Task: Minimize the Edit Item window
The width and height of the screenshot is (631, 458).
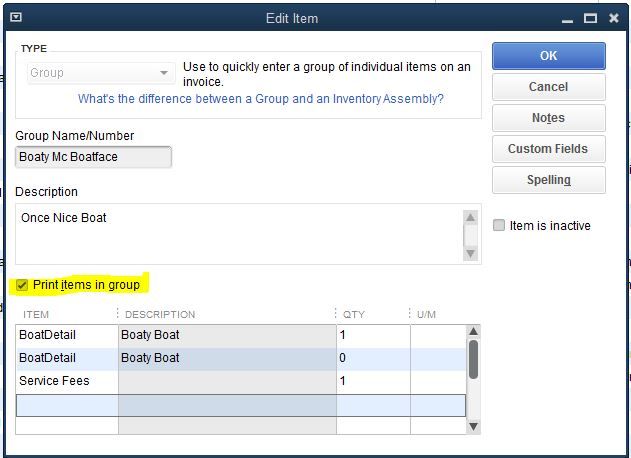Action: point(567,18)
